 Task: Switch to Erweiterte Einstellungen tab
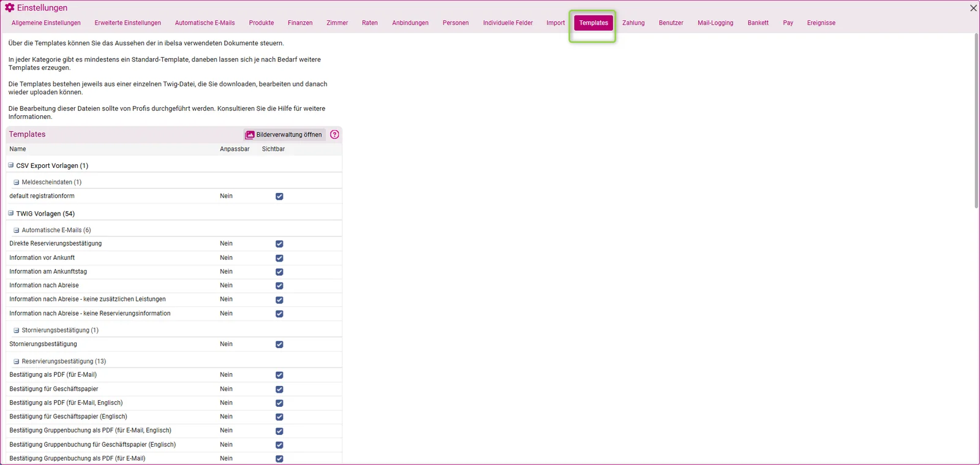coord(128,23)
